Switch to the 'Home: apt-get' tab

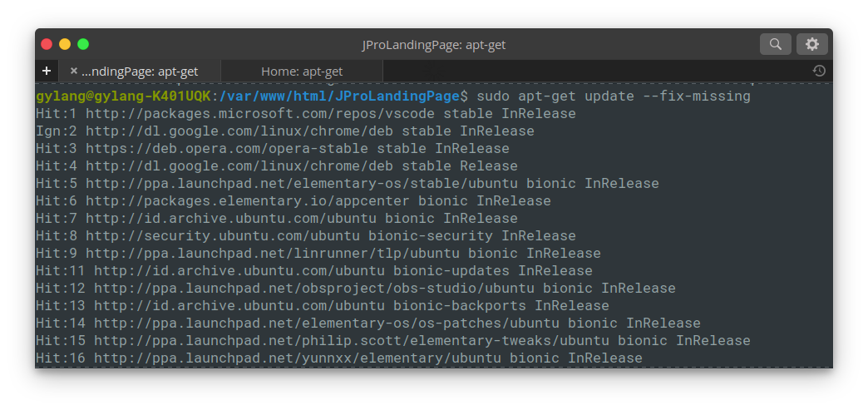click(302, 72)
